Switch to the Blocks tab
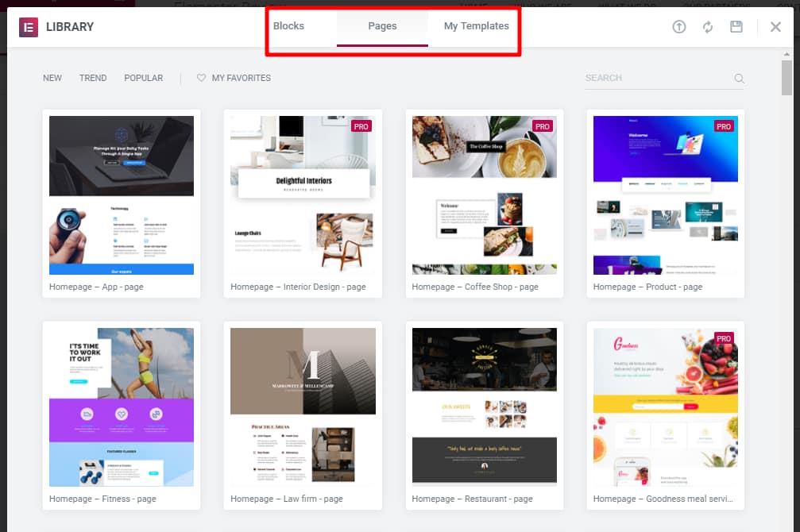 [288, 26]
